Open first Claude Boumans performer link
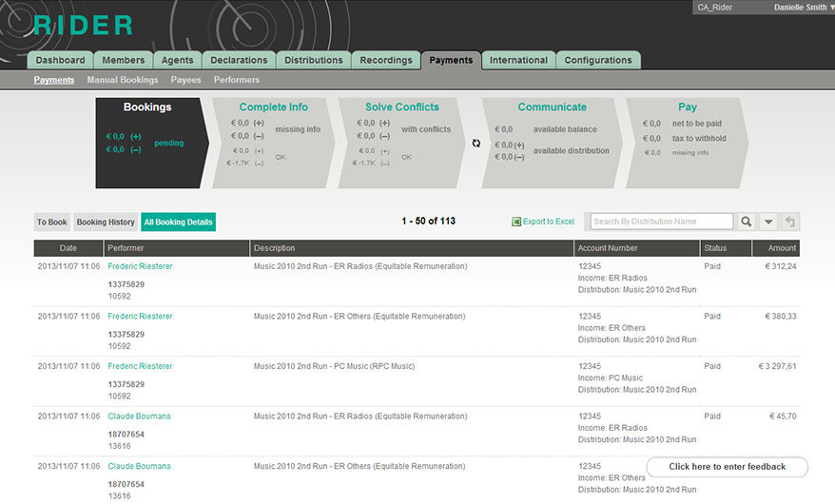Viewport: 835px width, 504px height. tap(139, 416)
